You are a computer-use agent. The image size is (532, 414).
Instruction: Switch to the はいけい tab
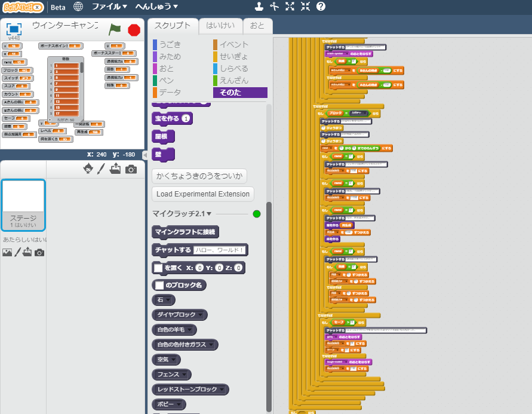220,26
